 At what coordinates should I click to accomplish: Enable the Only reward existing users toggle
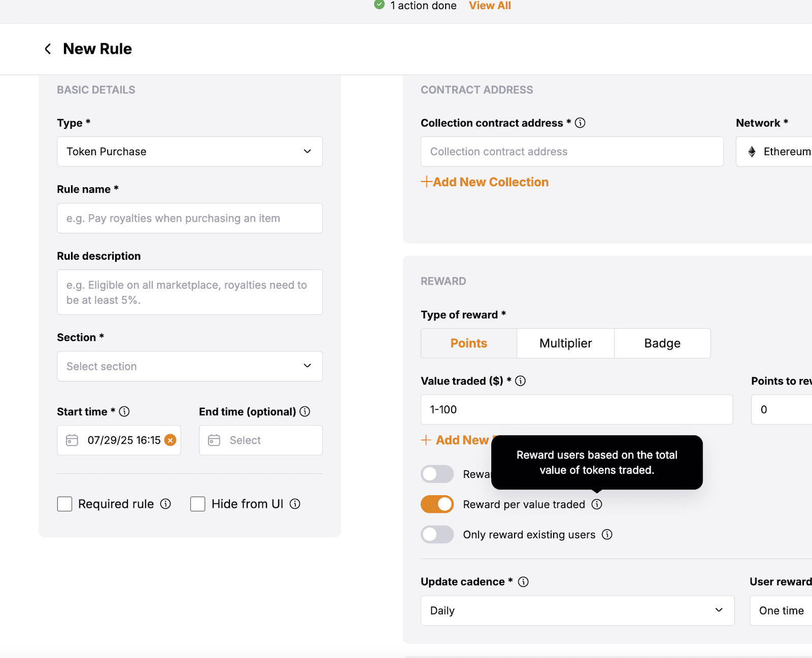[437, 534]
